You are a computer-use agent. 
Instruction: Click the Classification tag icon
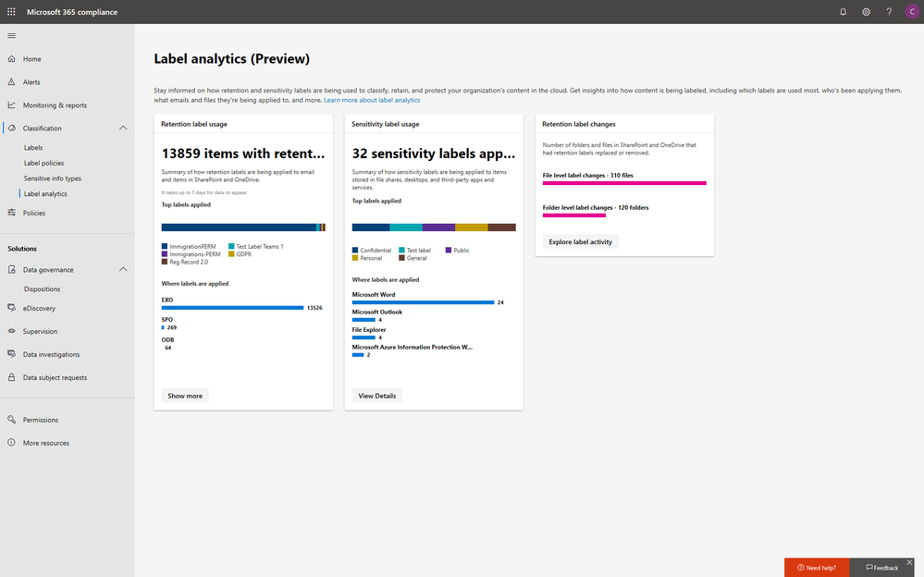11,128
